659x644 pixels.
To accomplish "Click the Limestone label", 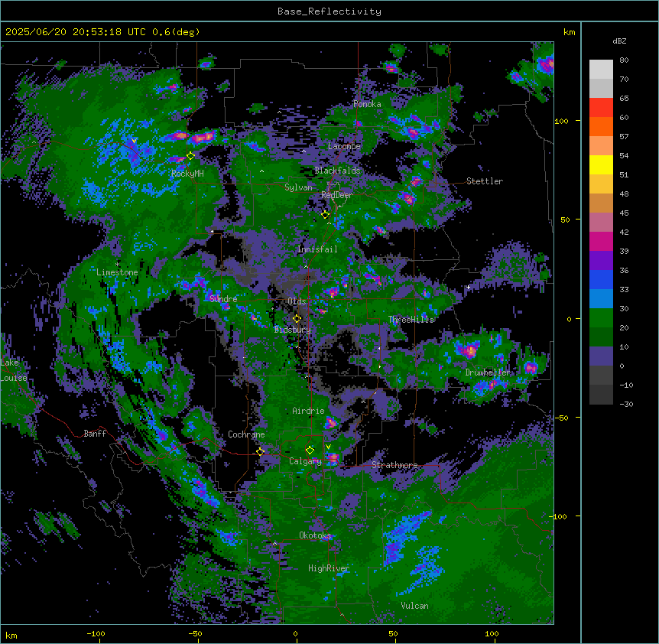I will coord(117,272).
